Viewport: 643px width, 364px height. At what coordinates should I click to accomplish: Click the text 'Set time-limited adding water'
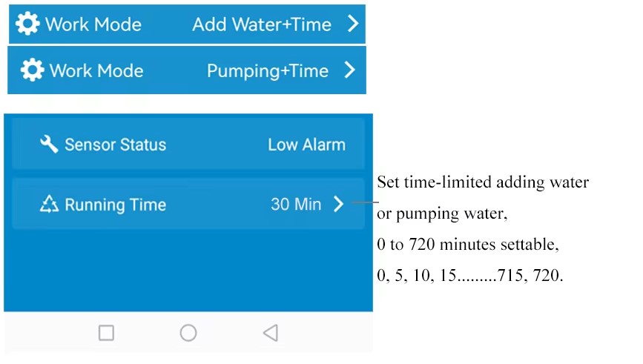pyautogui.click(x=483, y=182)
